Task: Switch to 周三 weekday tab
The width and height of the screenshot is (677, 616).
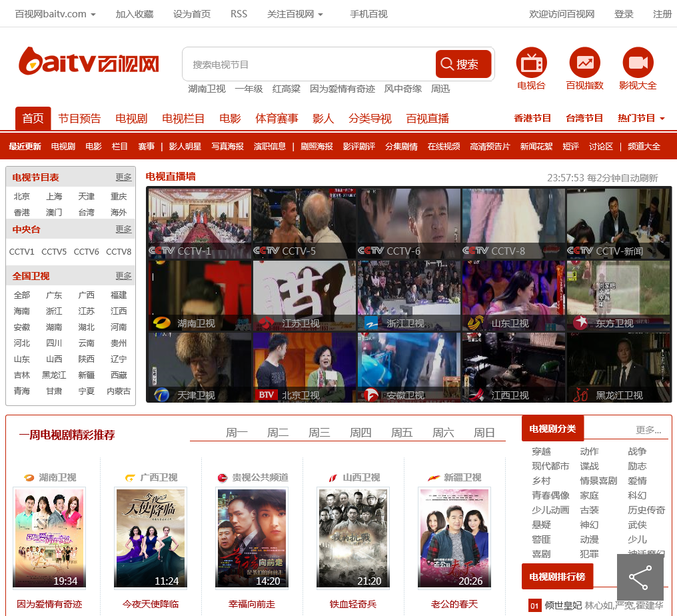Action: (x=319, y=433)
